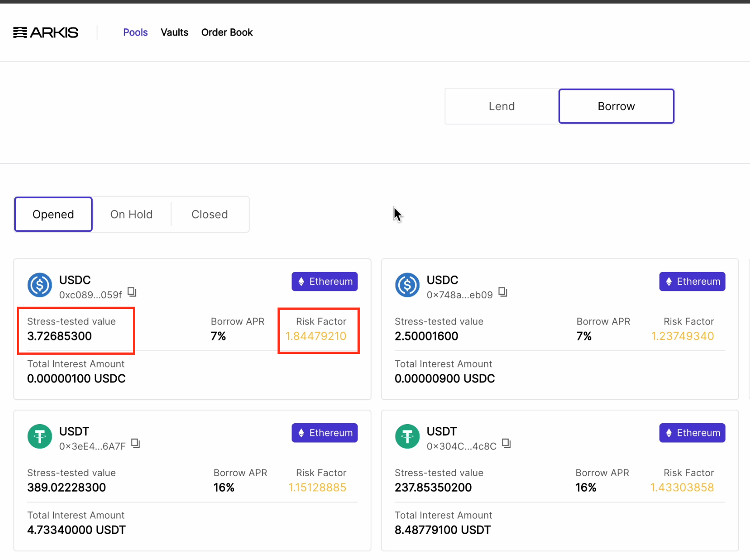Copy the 0x748a...eb09 pool address
750x560 pixels.
(x=503, y=292)
